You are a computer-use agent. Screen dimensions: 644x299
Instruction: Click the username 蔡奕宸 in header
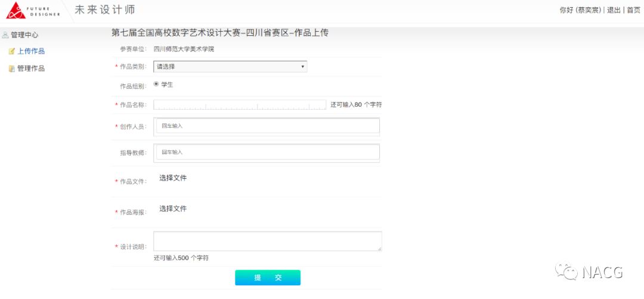pos(590,10)
